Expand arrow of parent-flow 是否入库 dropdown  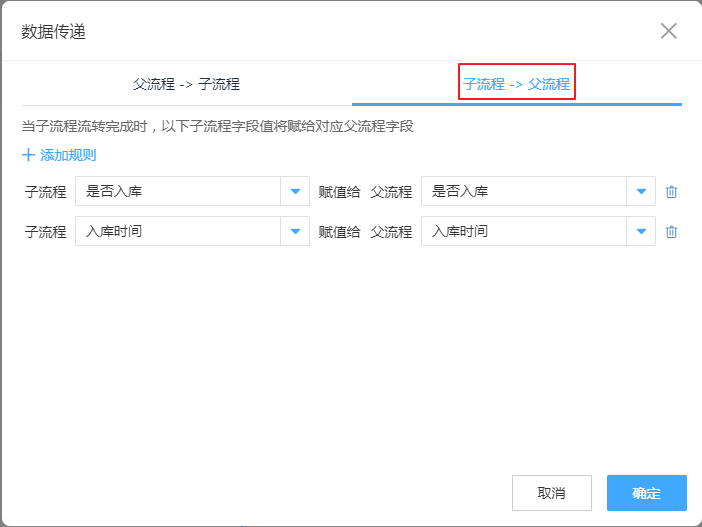point(641,192)
